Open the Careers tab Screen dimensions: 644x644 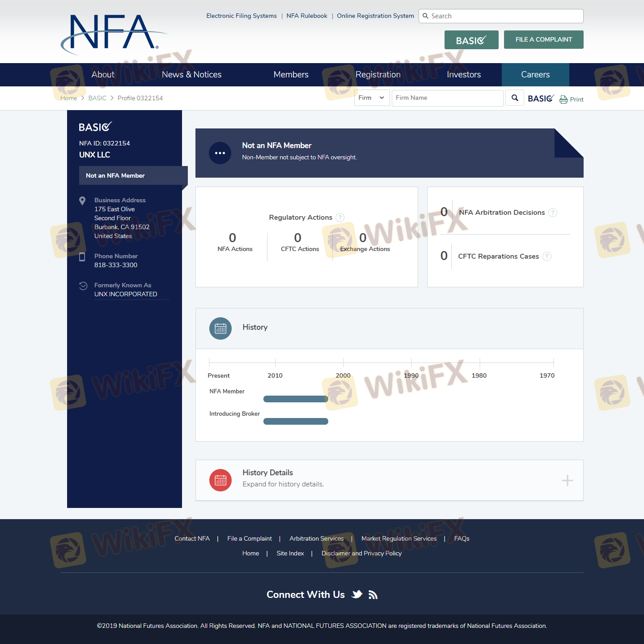(535, 75)
